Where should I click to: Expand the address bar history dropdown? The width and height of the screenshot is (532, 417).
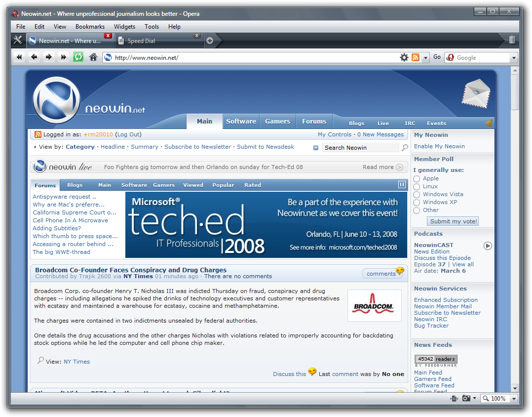425,57
